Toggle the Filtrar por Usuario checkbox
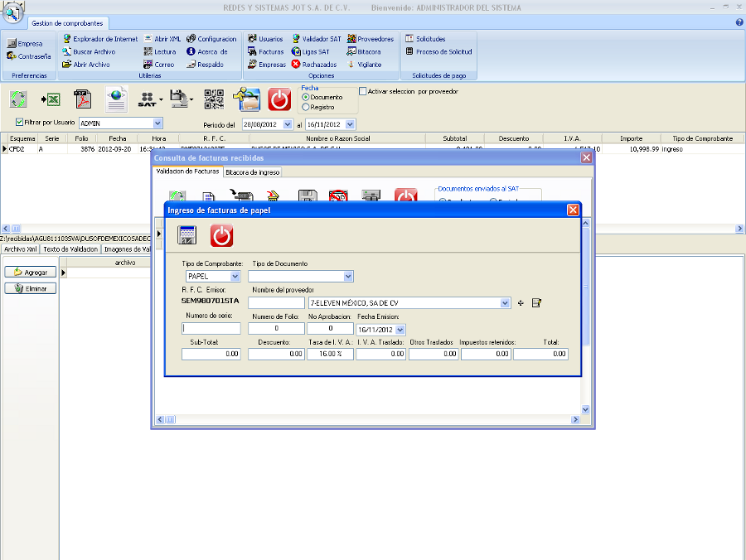This screenshot has width=746, height=560. [x=19, y=122]
